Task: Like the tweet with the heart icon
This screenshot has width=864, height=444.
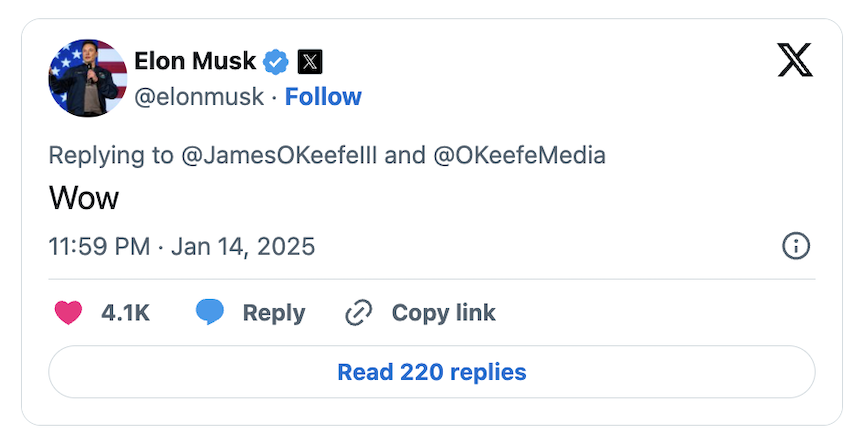Action: pyautogui.click(x=68, y=313)
